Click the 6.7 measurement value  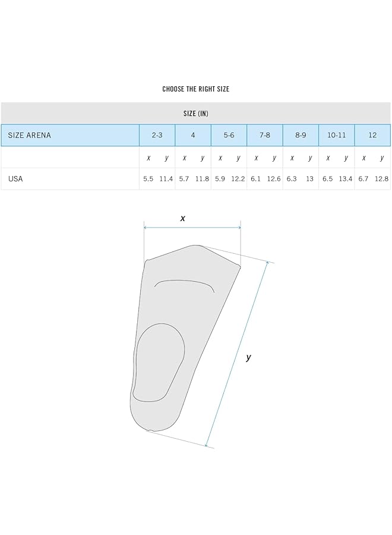(363, 178)
